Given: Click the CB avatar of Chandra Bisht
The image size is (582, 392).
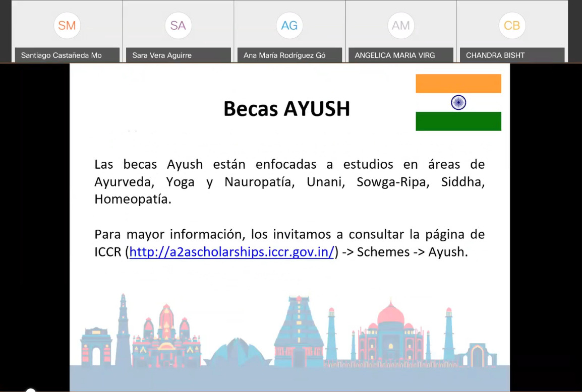Looking at the screenshot, I should (x=512, y=26).
